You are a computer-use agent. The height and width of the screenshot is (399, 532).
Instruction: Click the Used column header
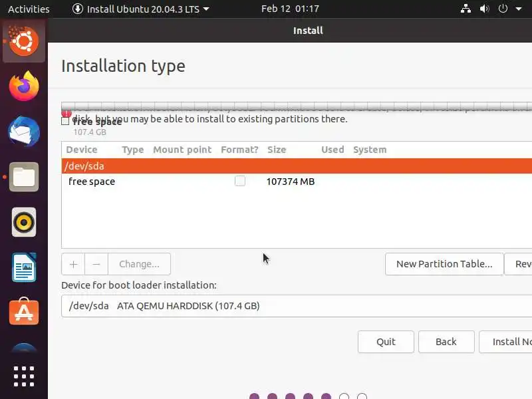332,150
